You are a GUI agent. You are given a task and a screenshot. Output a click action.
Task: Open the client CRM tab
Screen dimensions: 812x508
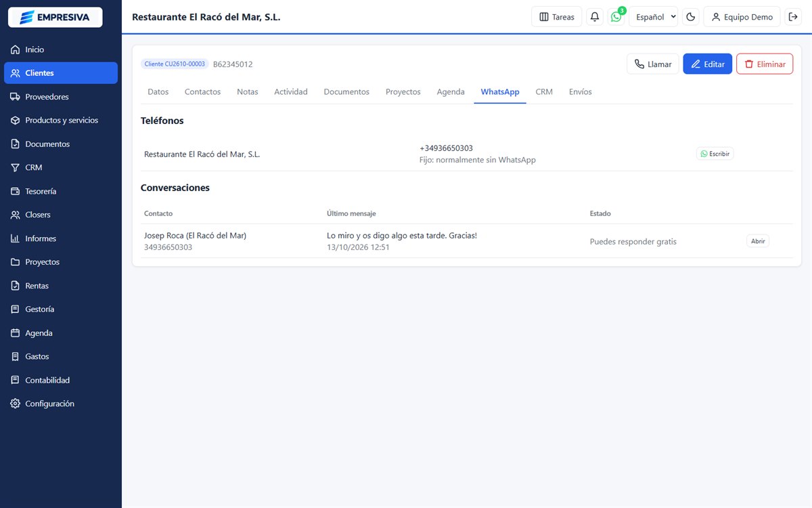(x=544, y=91)
